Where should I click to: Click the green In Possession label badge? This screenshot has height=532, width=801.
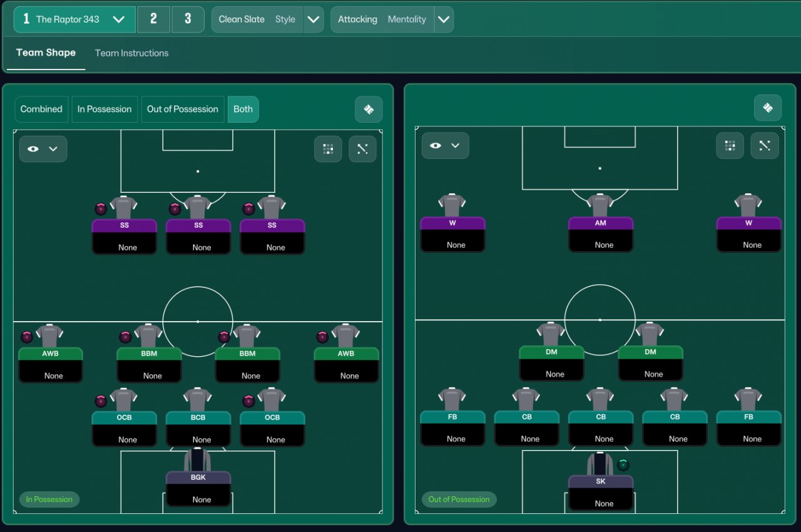coord(49,499)
